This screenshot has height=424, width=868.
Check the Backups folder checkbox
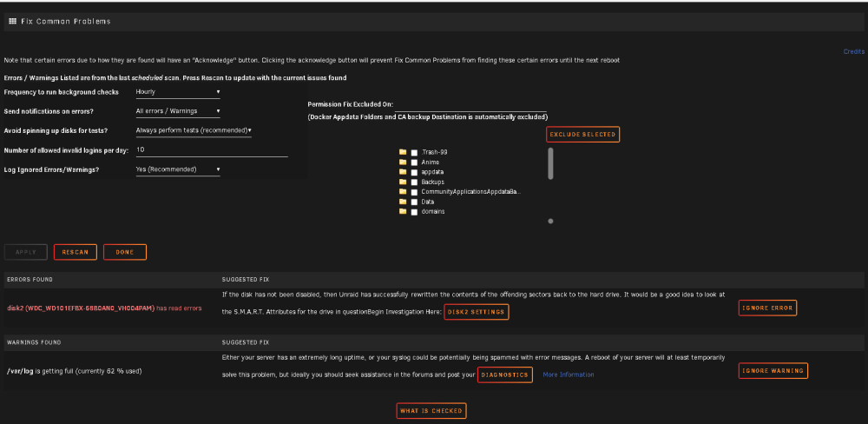[x=414, y=182]
